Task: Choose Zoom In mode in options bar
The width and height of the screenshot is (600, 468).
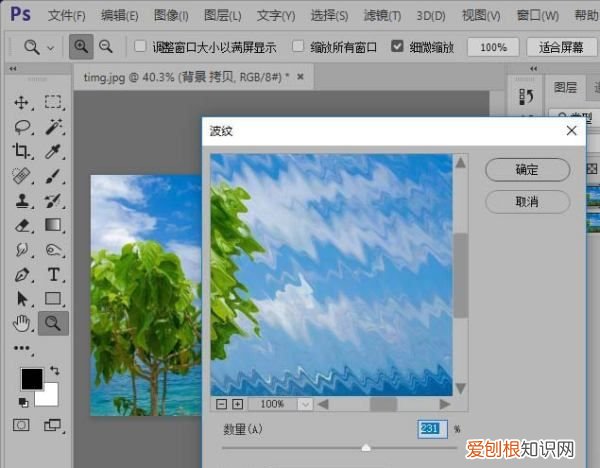Action: pyautogui.click(x=81, y=47)
